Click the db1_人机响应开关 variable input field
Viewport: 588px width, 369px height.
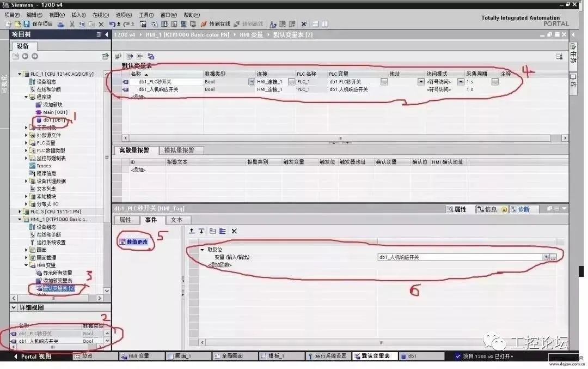[x=457, y=257]
